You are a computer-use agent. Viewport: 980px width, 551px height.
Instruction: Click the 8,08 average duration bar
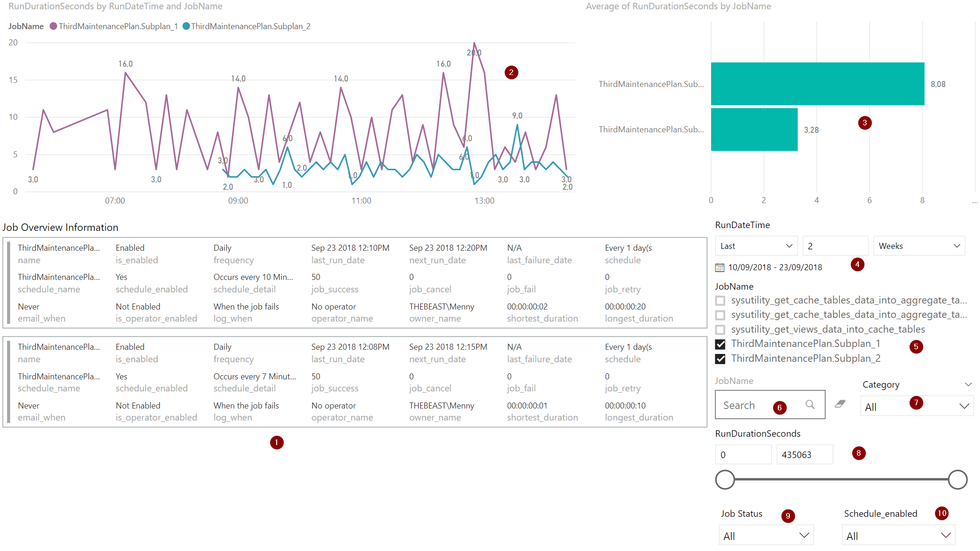click(817, 84)
